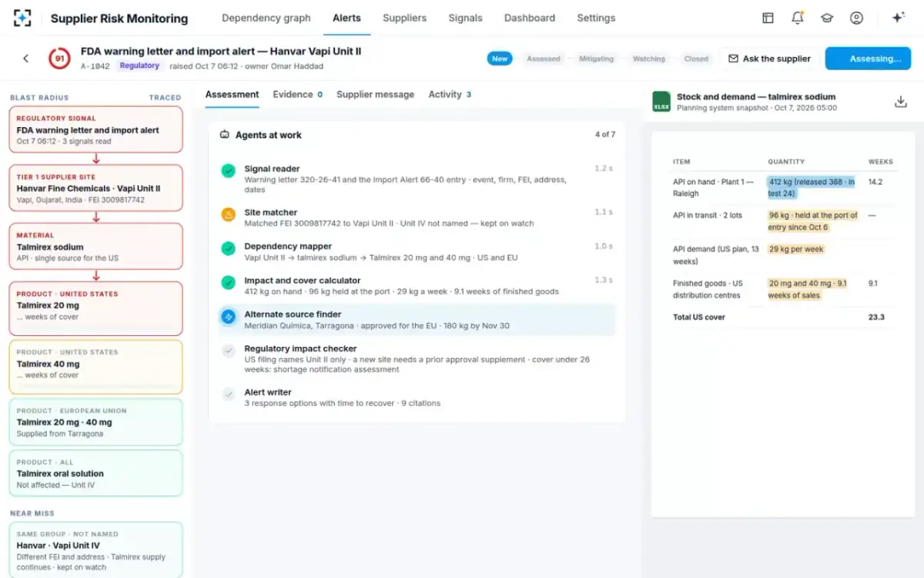Click the TRACED label in blast radius
924x578 pixels.
click(165, 98)
